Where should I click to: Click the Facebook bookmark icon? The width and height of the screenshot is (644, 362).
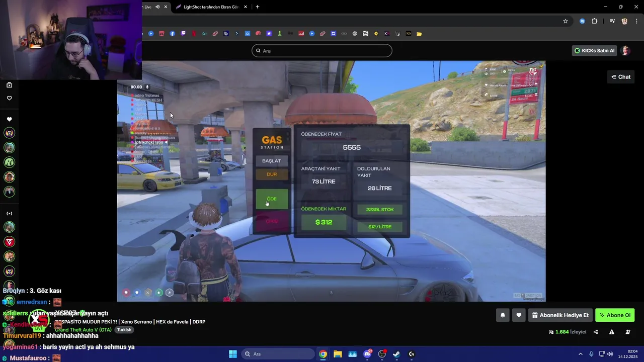coord(173,34)
